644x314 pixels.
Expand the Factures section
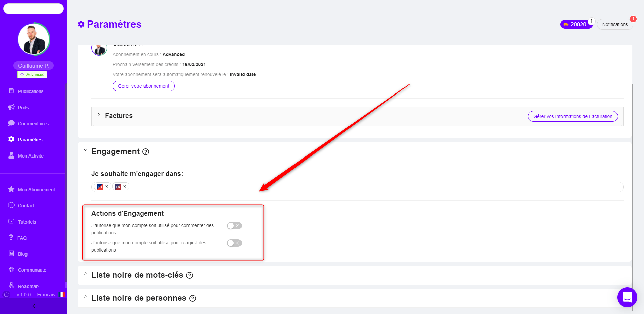point(99,115)
